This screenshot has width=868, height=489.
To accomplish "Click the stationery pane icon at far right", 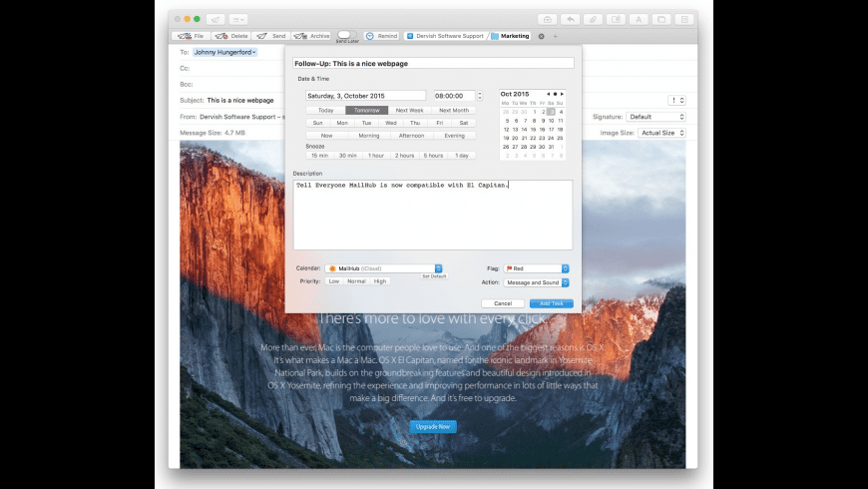I will click(x=684, y=19).
